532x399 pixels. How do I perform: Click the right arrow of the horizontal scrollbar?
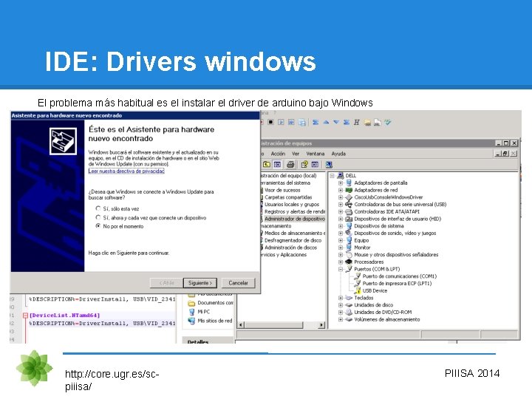tap(321, 325)
